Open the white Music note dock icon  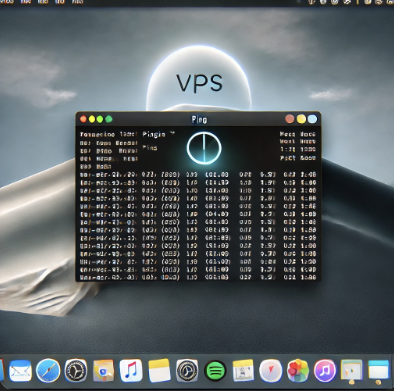pyautogui.click(x=131, y=370)
